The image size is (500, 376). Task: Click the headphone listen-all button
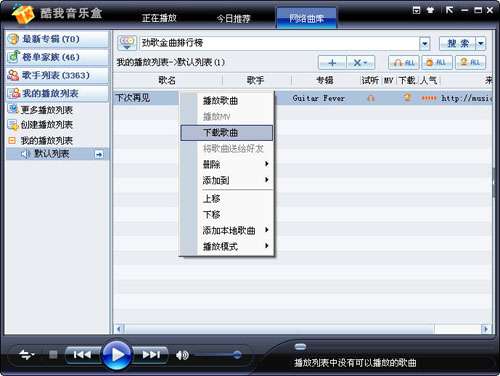pyautogui.click(x=404, y=62)
